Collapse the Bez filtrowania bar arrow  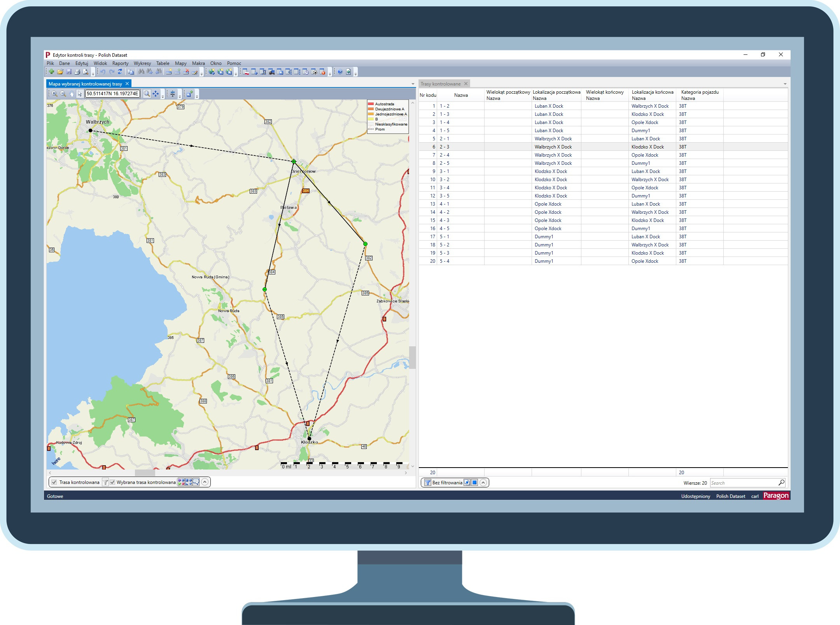483,483
